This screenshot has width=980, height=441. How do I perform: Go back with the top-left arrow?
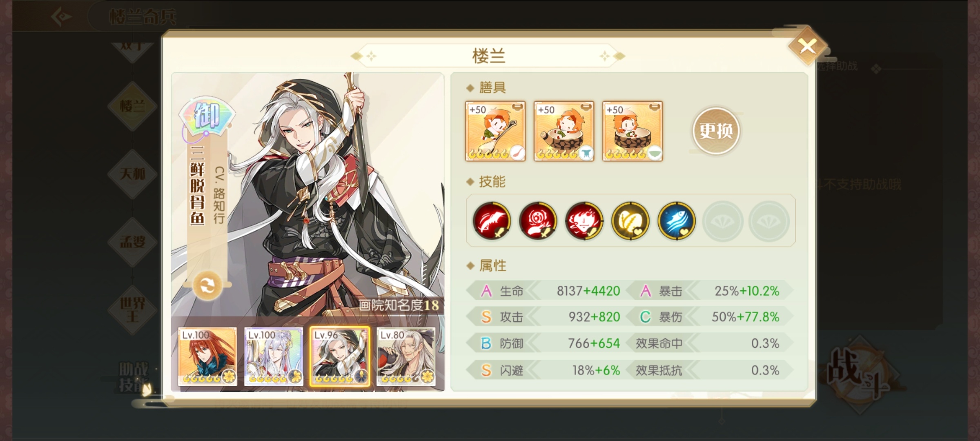(62, 17)
